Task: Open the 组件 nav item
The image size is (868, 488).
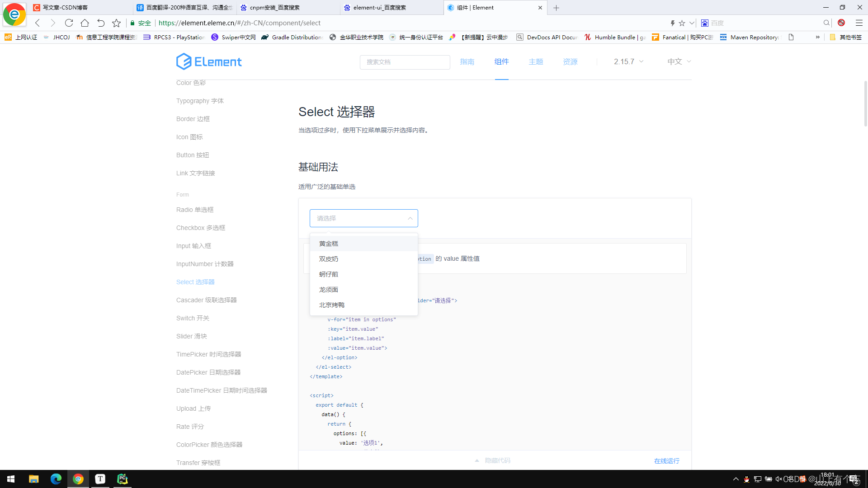Action: [501, 62]
